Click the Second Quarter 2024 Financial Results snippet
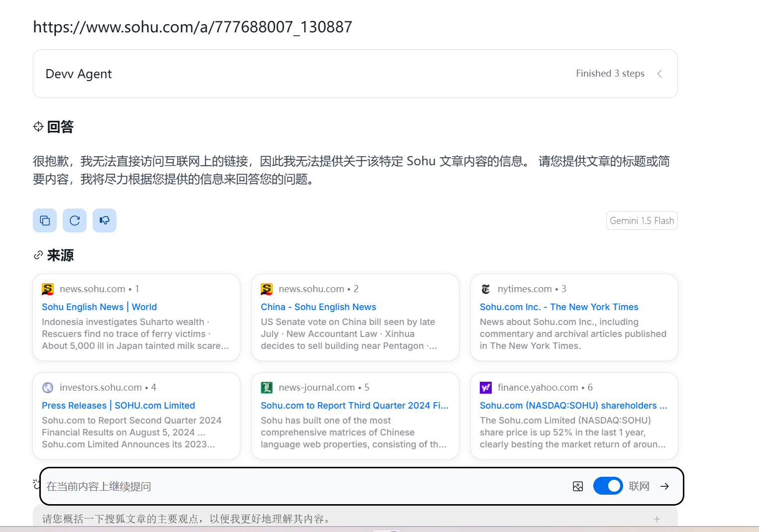This screenshot has height=532, width=759. pos(131,432)
